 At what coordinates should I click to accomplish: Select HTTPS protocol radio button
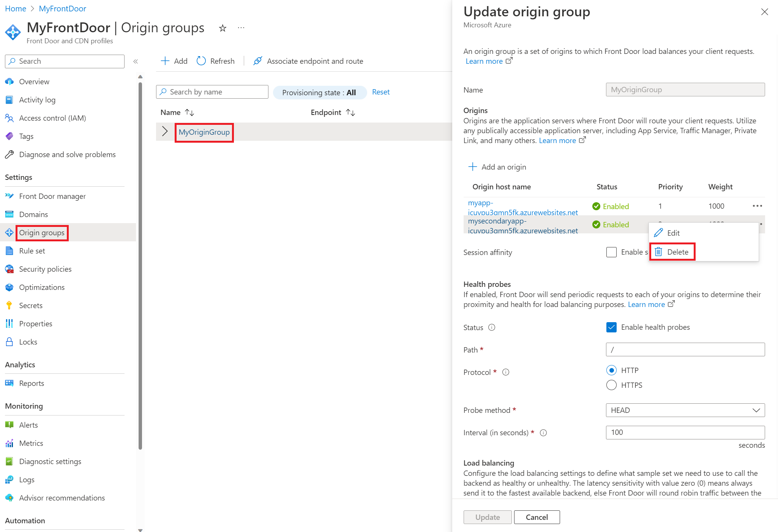point(611,385)
